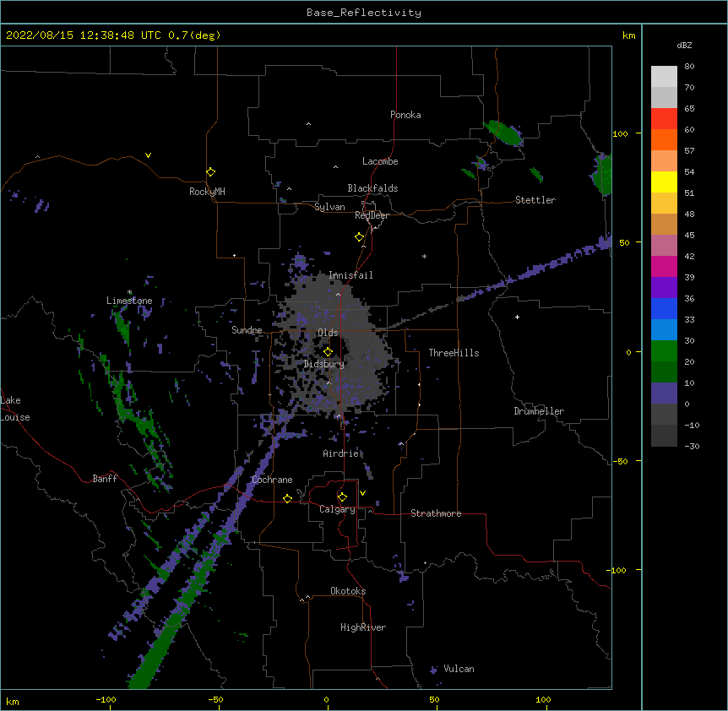The width and height of the screenshot is (728, 711).
Task: Click the Calgary city label
Action: [337, 509]
